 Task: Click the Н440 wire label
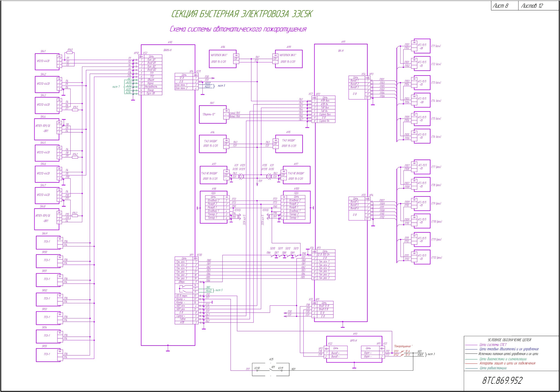point(209,291)
